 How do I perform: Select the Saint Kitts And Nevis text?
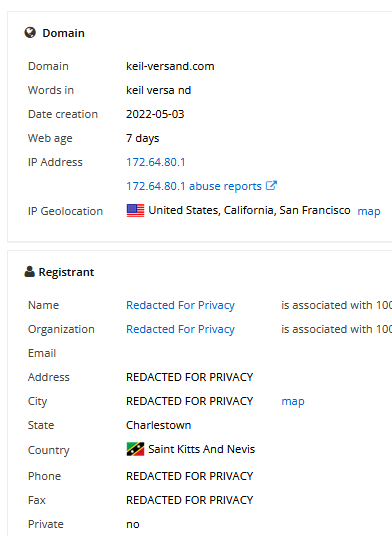click(x=202, y=449)
